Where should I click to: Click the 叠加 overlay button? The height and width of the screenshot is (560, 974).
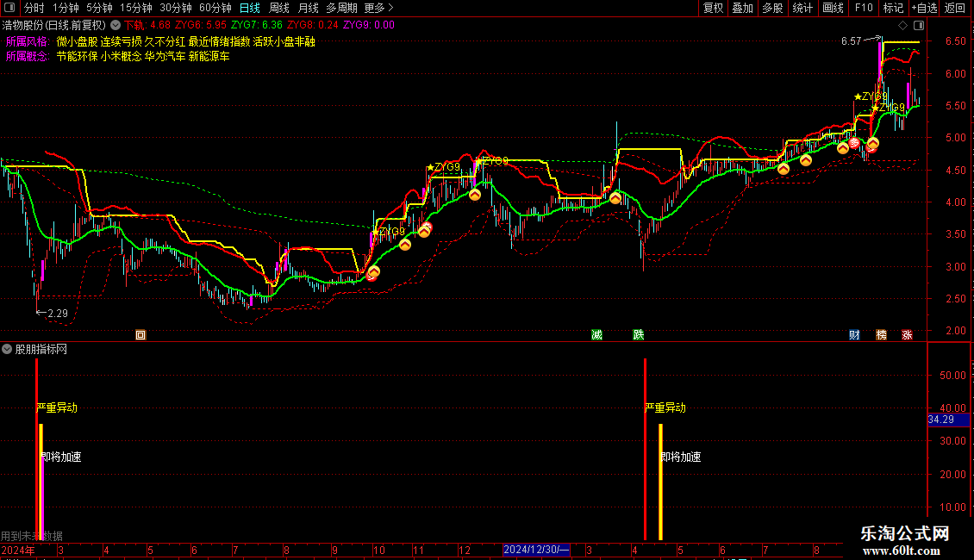(743, 8)
